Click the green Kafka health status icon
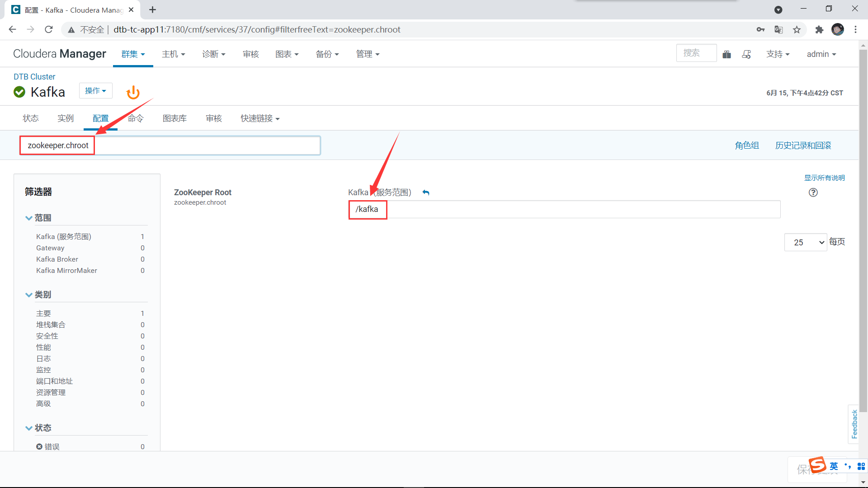Image resolution: width=868 pixels, height=488 pixels. [19, 92]
